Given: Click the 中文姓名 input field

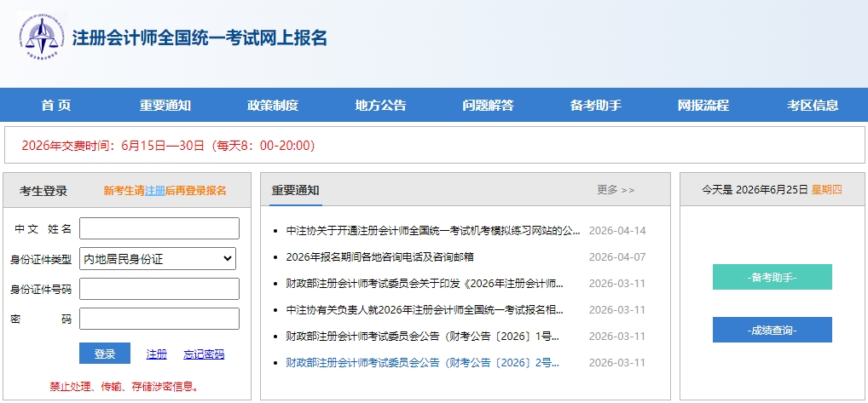Looking at the screenshot, I should (x=159, y=228).
